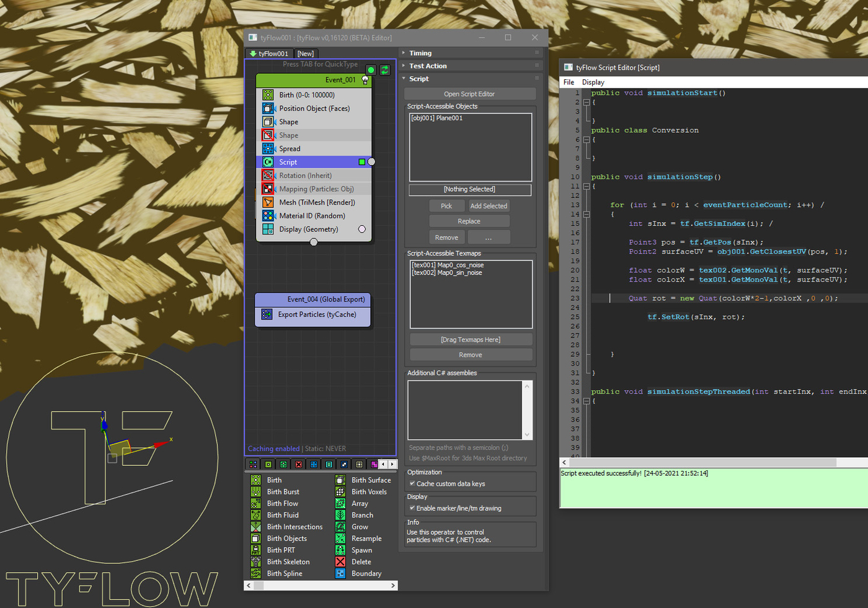Collapse code fold marker at line 6

[587, 140]
